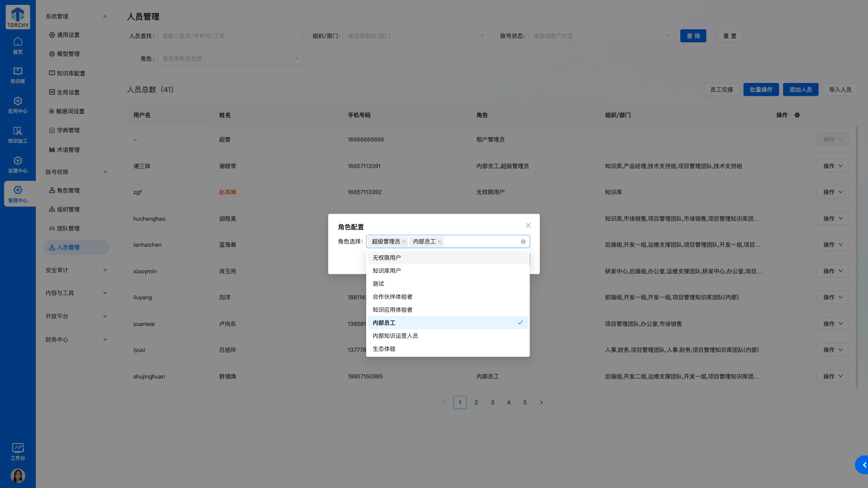Open 角色管理 in the sidebar menu
Screen dimensions: 868x488
pyautogui.click(x=68, y=190)
